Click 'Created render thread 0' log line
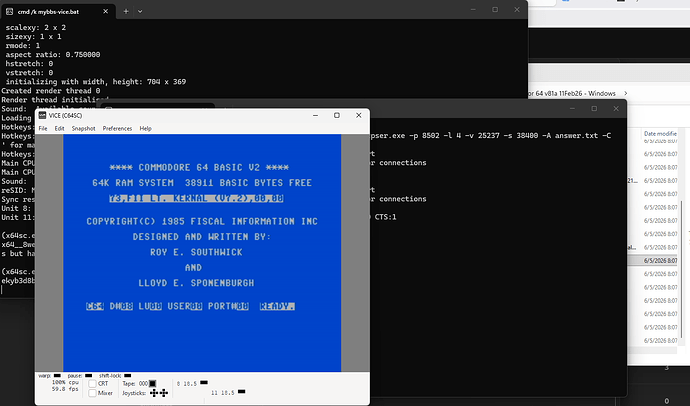 [x=51, y=91]
